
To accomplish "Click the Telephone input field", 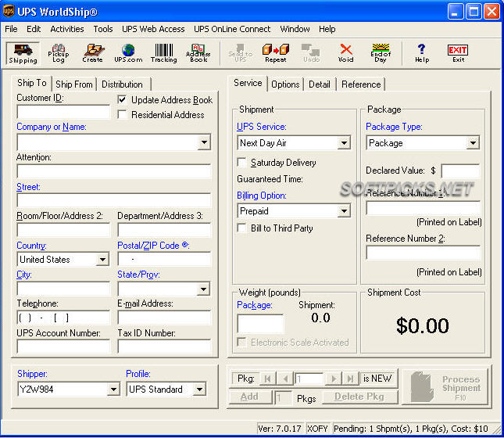I will [x=63, y=318].
